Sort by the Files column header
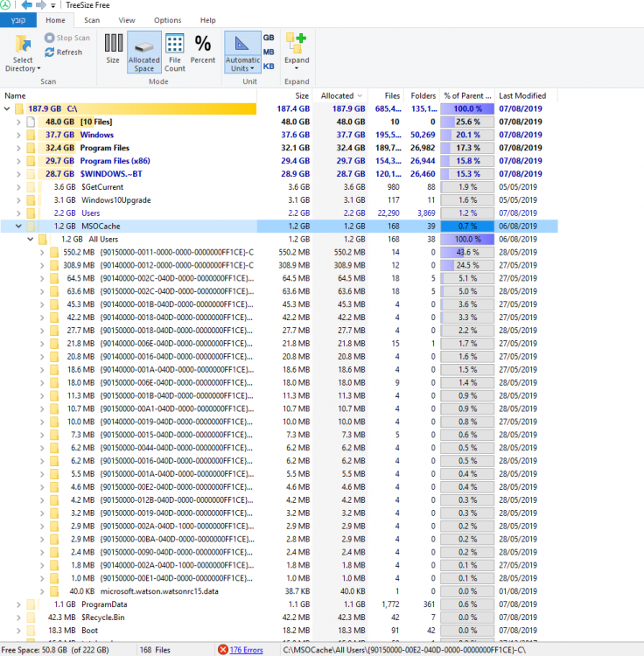 click(386, 96)
